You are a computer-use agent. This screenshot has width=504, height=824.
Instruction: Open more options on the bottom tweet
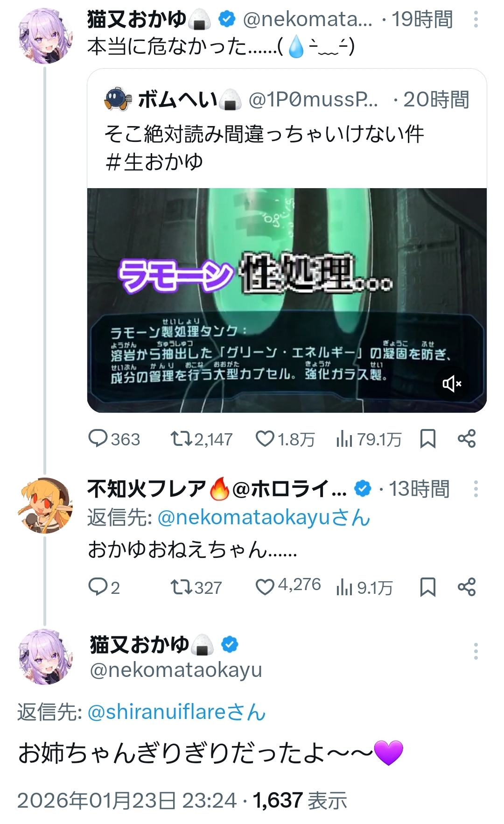[x=476, y=651]
